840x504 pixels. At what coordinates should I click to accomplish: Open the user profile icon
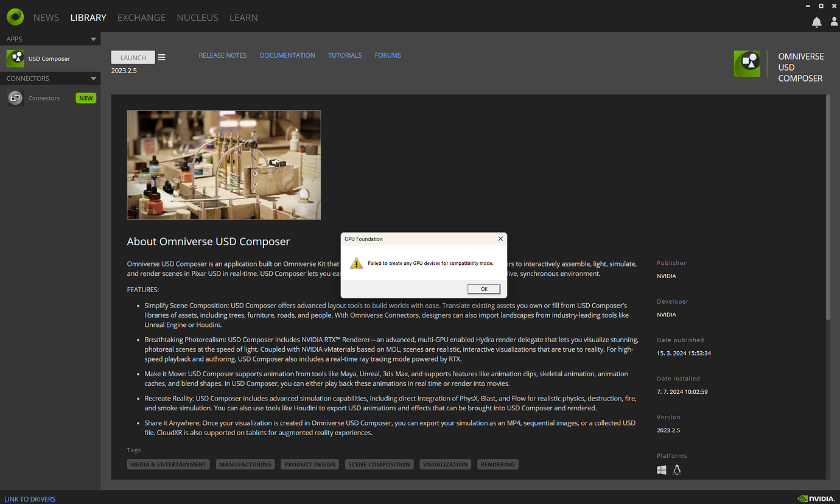tap(834, 21)
